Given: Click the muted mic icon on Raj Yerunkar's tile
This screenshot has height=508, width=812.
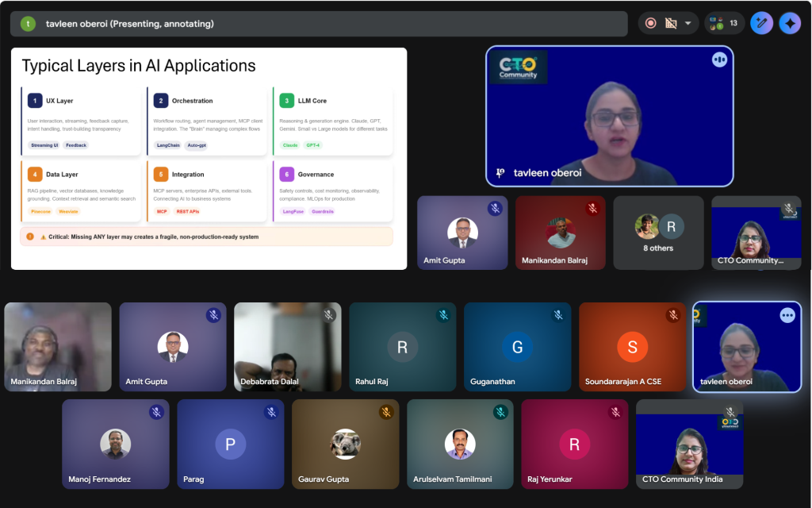Looking at the screenshot, I should coord(615,412).
